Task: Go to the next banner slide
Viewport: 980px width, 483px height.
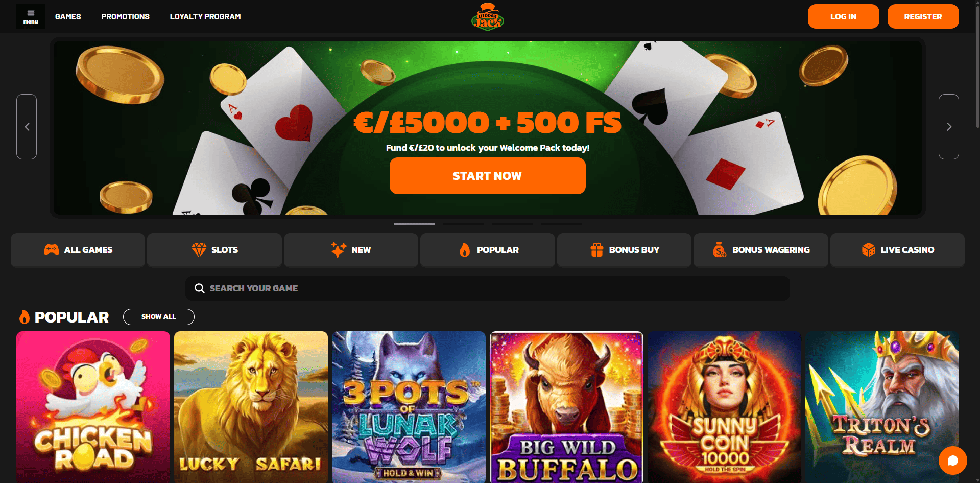Action: (x=949, y=127)
